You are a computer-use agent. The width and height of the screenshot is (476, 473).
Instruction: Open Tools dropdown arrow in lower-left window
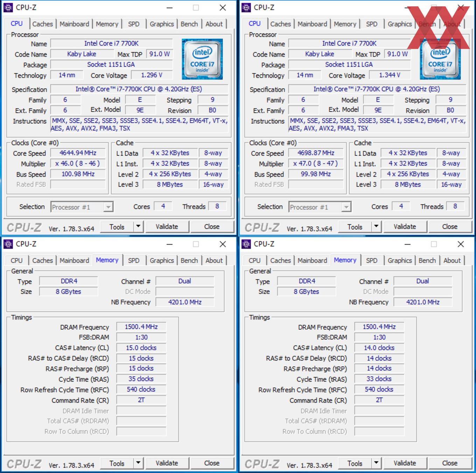click(x=139, y=463)
